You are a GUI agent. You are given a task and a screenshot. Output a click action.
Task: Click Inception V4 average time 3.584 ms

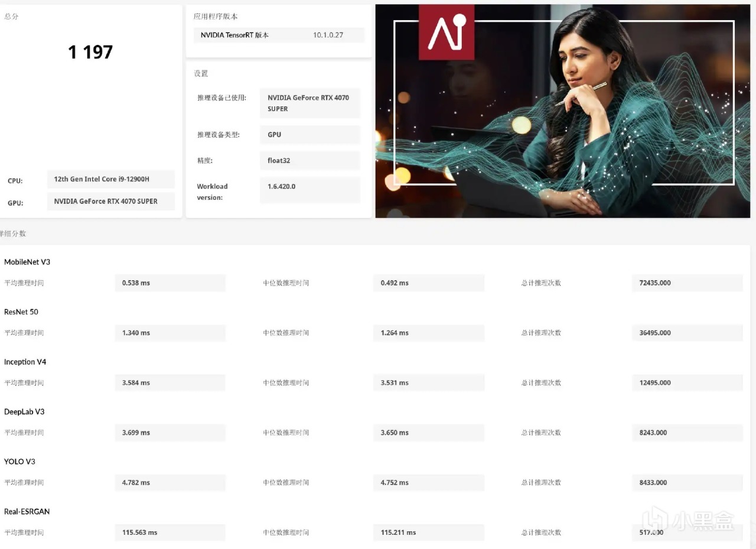click(170, 382)
